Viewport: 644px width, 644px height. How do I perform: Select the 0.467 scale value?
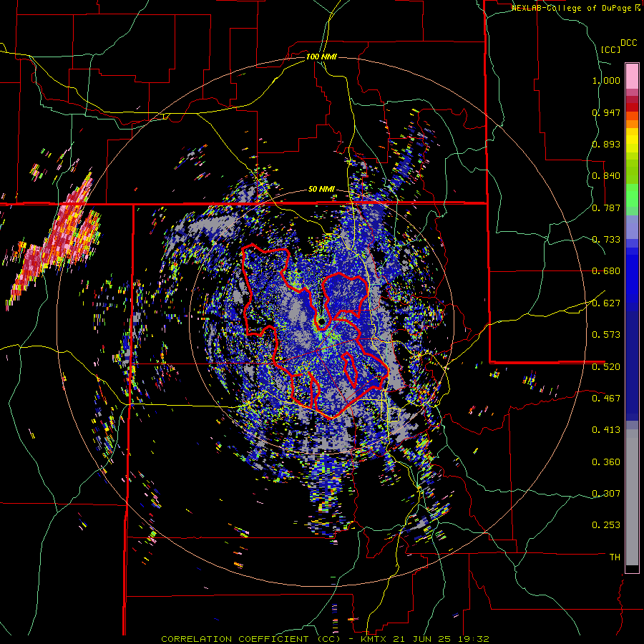coord(606,398)
